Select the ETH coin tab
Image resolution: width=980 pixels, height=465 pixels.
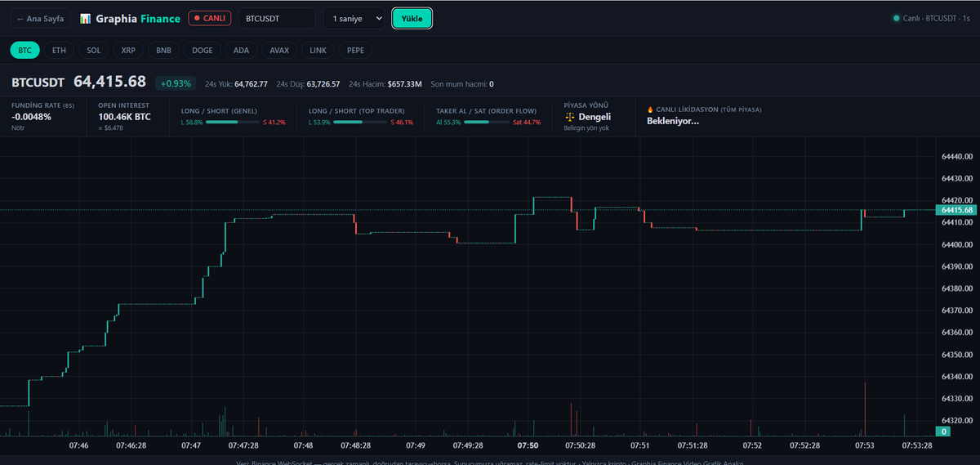click(59, 50)
